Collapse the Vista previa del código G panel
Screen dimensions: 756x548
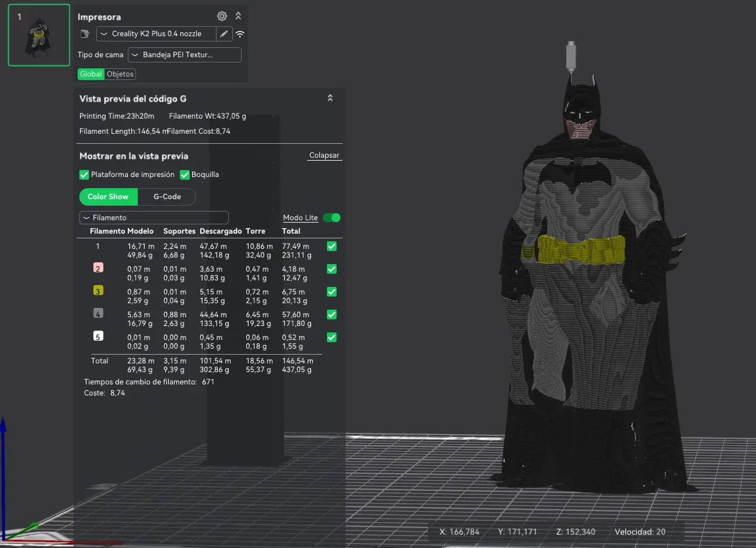[330, 98]
